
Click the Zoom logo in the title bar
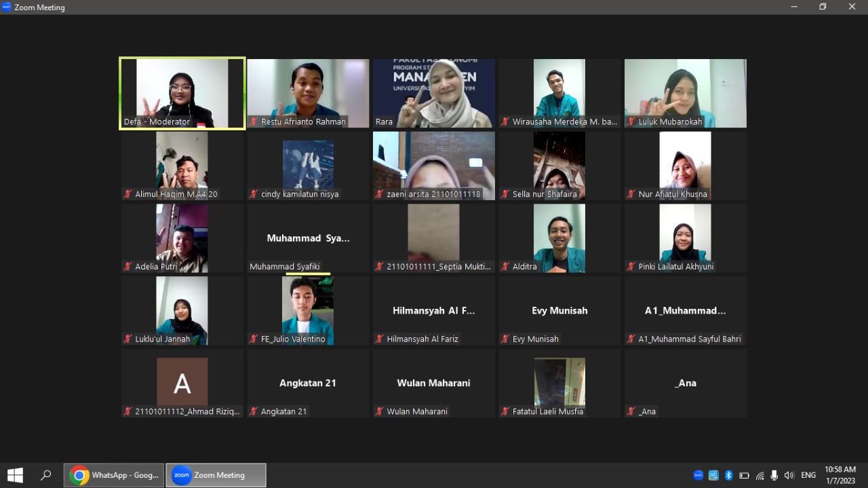tap(7, 7)
